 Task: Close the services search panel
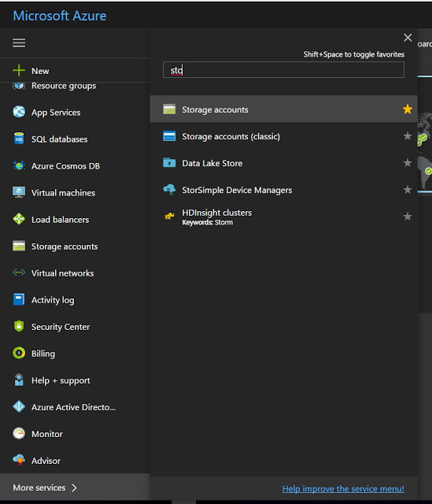pos(408,38)
